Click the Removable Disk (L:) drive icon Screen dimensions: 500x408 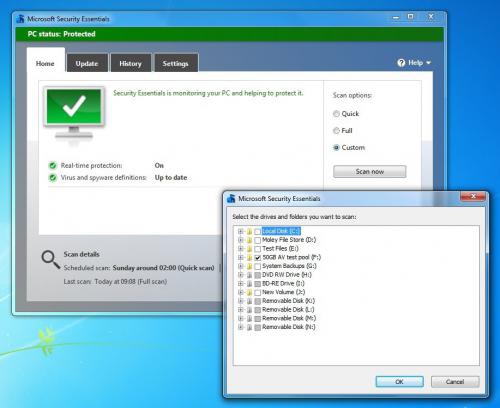pos(249,310)
